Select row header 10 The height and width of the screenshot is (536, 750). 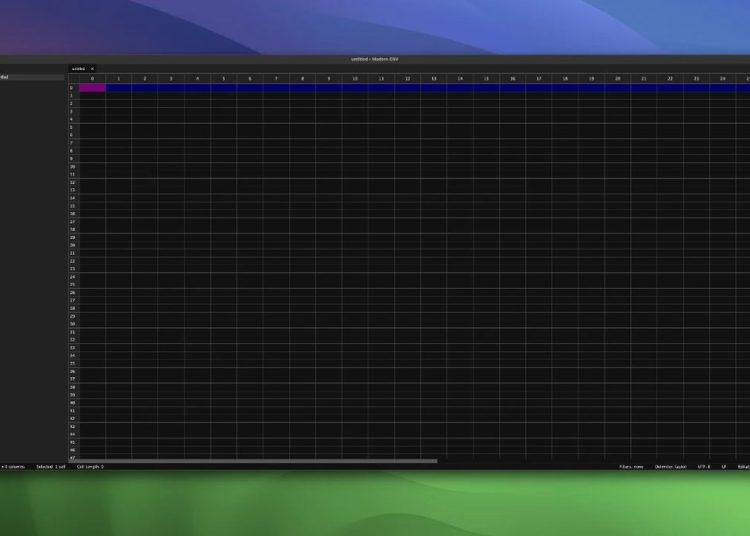pyautogui.click(x=72, y=166)
